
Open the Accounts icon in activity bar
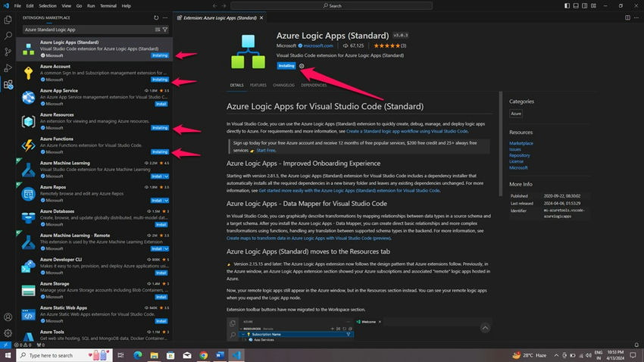8,317
